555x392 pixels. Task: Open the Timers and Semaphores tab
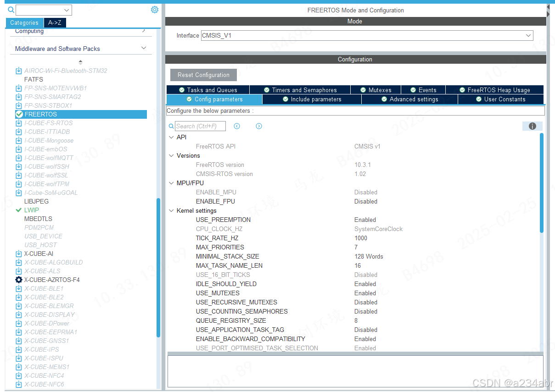(x=300, y=90)
